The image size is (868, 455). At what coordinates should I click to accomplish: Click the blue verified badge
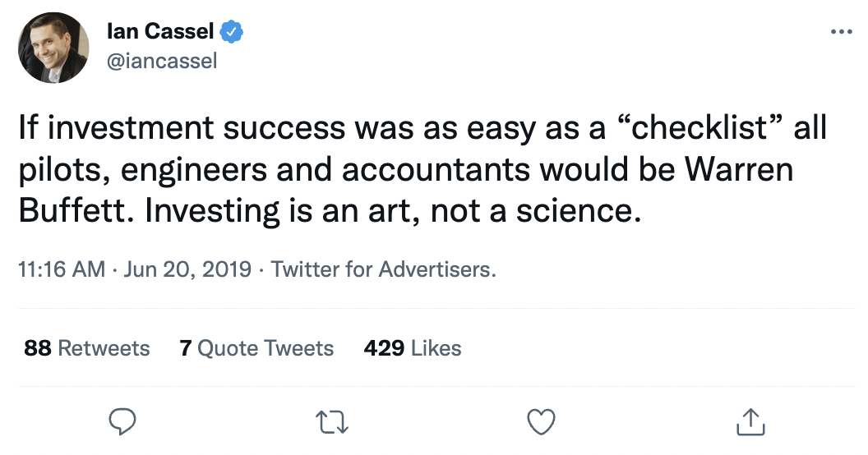(x=232, y=33)
